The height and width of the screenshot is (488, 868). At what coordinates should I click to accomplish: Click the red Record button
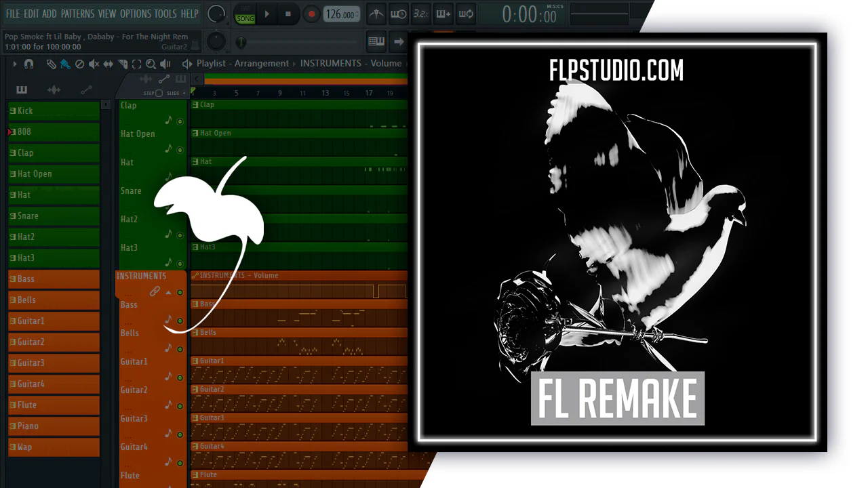pyautogui.click(x=311, y=14)
